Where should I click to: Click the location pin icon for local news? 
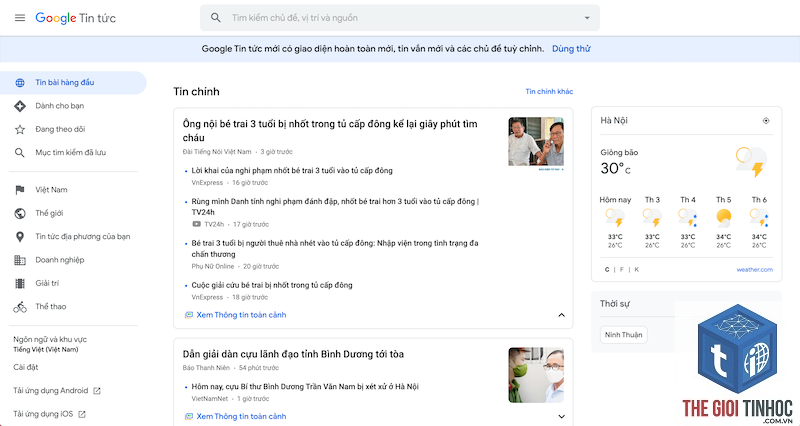pos(20,237)
